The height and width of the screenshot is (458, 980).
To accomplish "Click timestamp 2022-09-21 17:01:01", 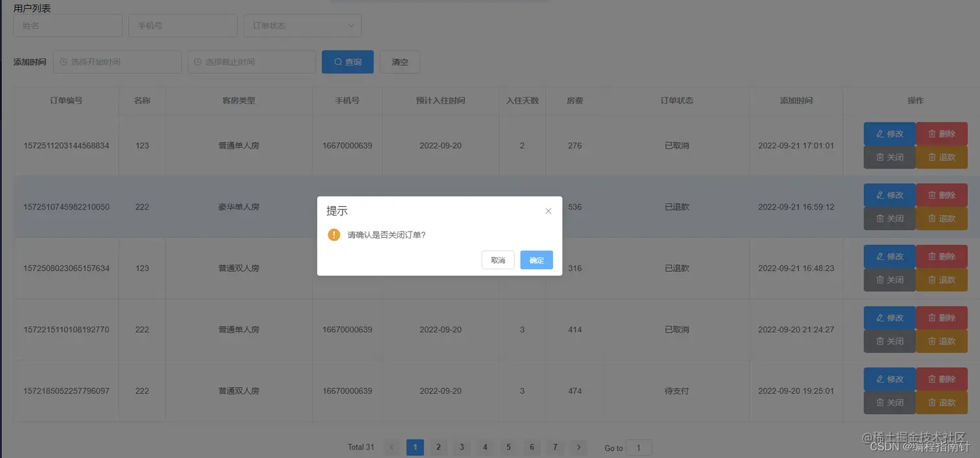I will tap(796, 145).
